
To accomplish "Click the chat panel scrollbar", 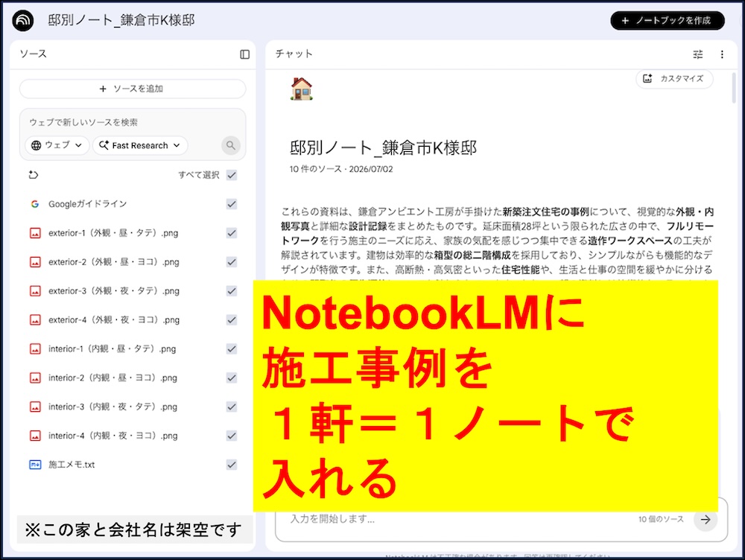I will coord(734,88).
